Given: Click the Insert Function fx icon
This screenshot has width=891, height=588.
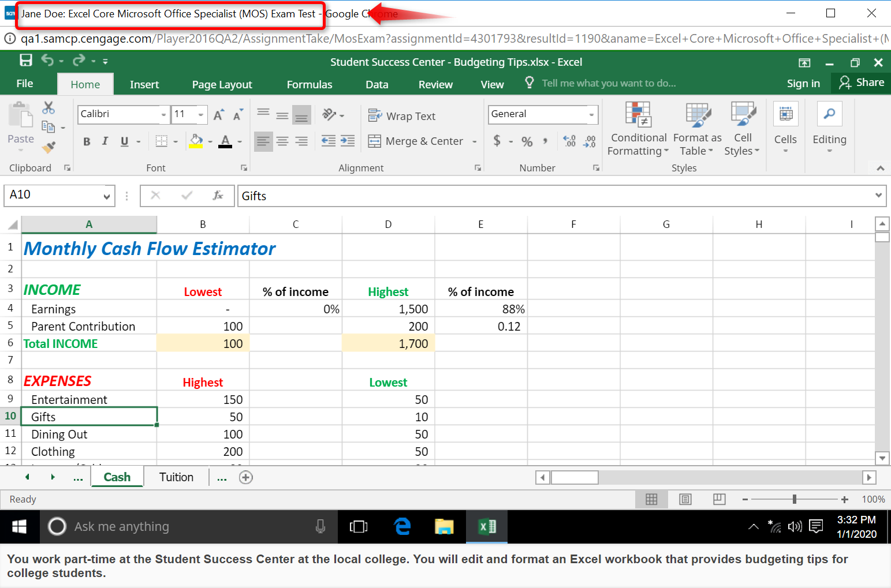Looking at the screenshot, I should click(x=218, y=196).
